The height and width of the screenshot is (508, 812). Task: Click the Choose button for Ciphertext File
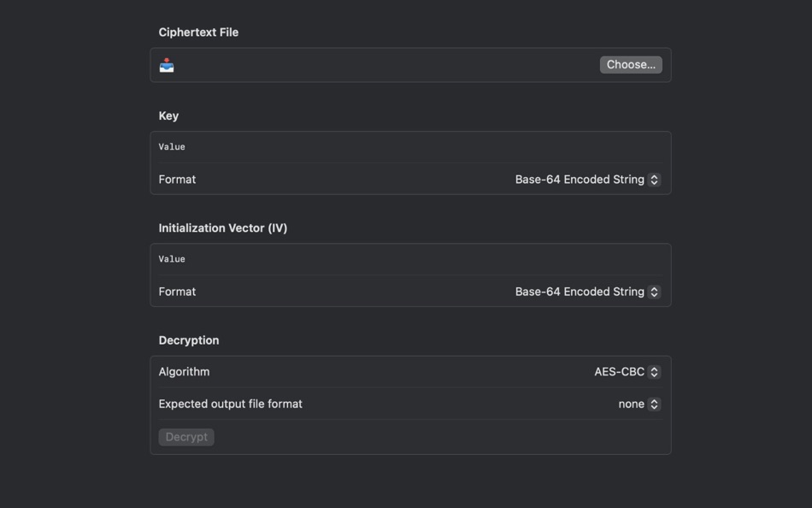click(631, 64)
